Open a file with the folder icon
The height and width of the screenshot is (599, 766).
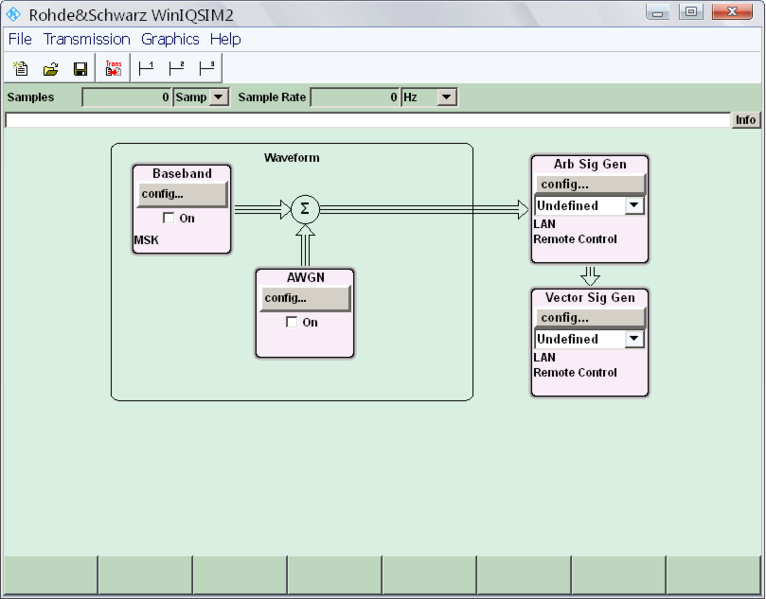50,69
